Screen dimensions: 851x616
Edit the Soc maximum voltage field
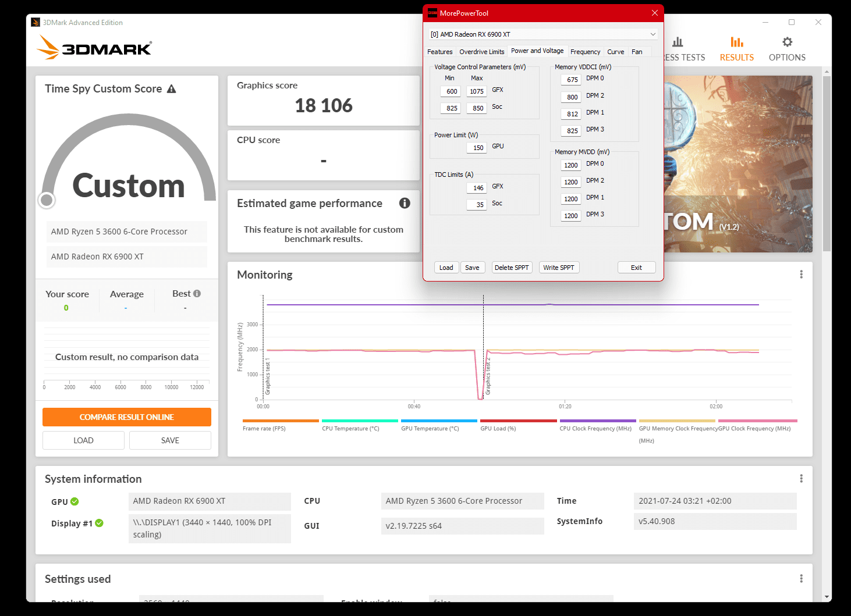tap(476, 108)
